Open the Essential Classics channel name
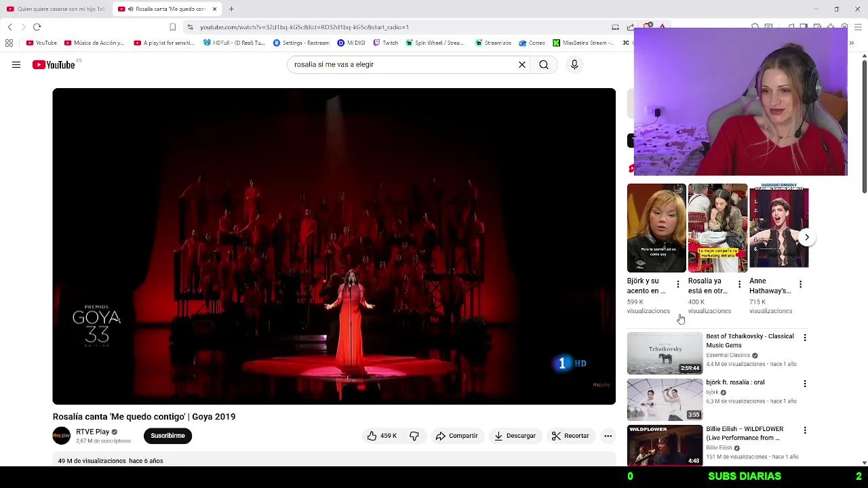Image resolution: width=868 pixels, height=488 pixels. [728, 355]
